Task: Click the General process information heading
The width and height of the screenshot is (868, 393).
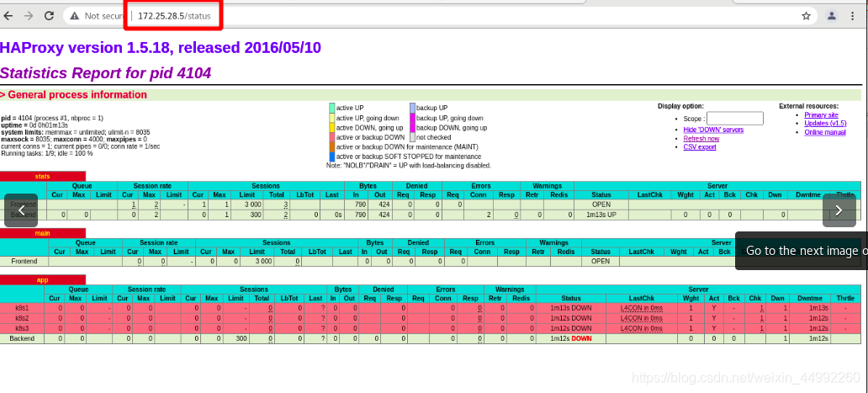Action: tap(77, 94)
